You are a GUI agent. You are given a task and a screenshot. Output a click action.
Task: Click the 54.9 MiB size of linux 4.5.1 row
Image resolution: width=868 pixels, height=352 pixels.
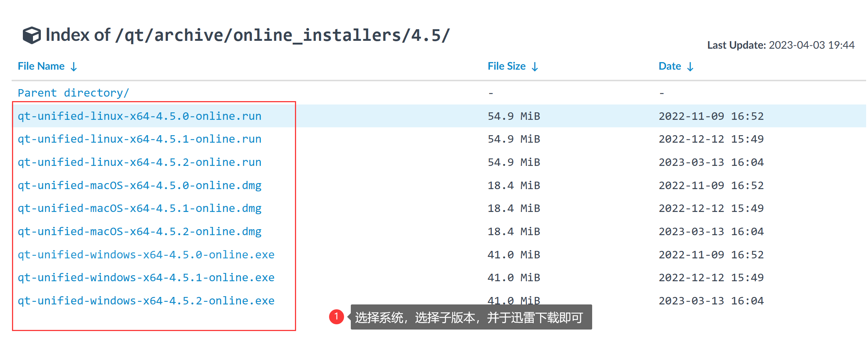[514, 139]
